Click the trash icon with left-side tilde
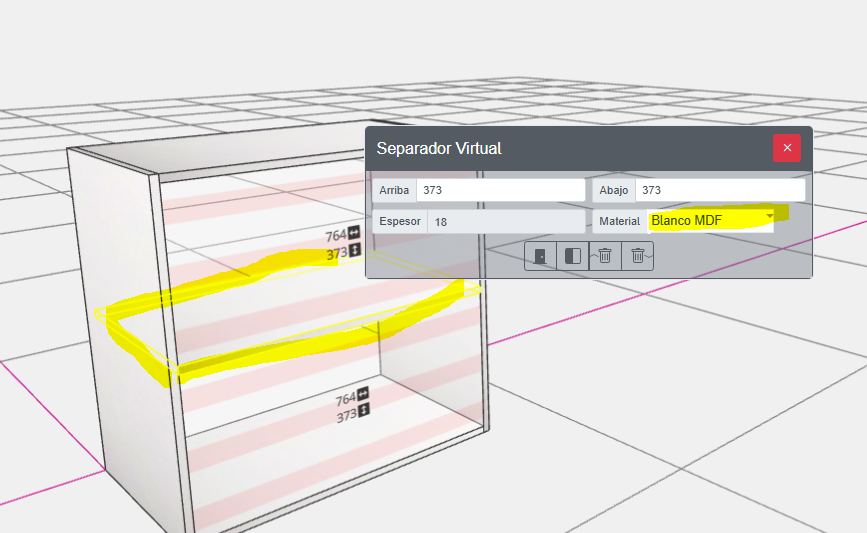The width and height of the screenshot is (867, 533). pyautogui.click(x=605, y=256)
